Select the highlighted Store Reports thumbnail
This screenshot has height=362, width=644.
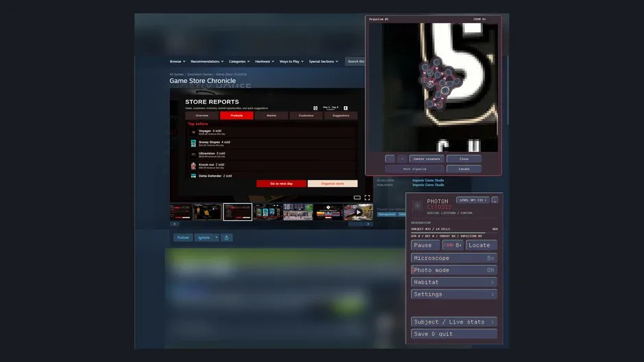coord(238,212)
